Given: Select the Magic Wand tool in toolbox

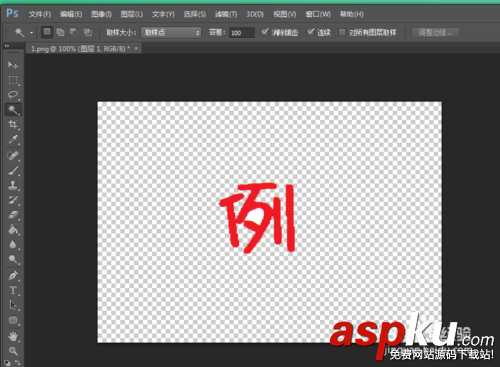Looking at the screenshot, I should tap(13, 110).
